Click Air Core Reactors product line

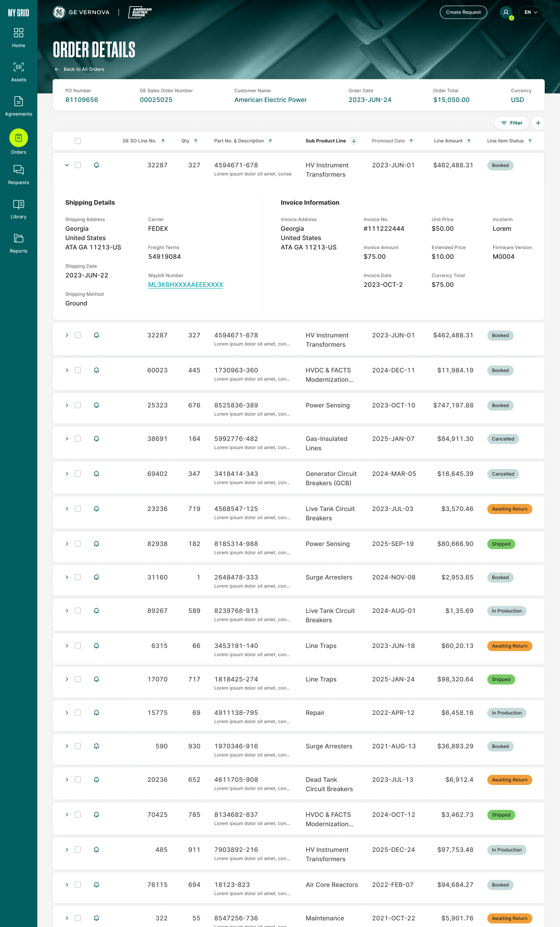click(x=332, y=885)
